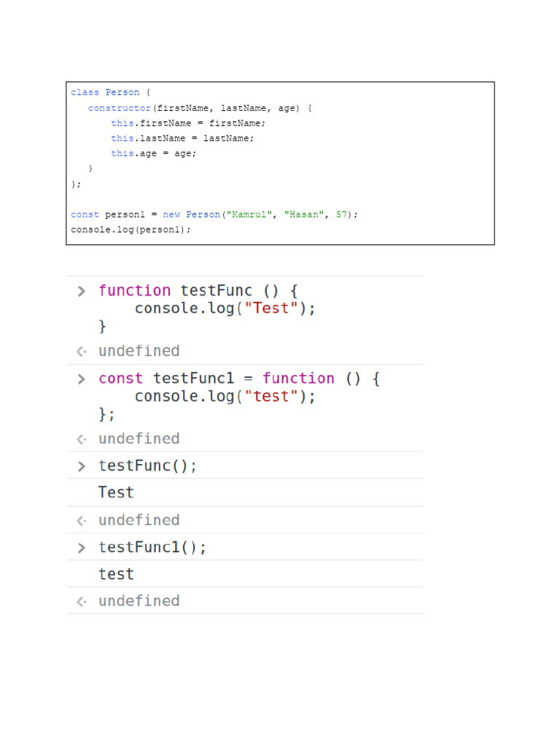Click the "testFunc1();" call text
Screen dimensions: 560x747
[152, 547]
